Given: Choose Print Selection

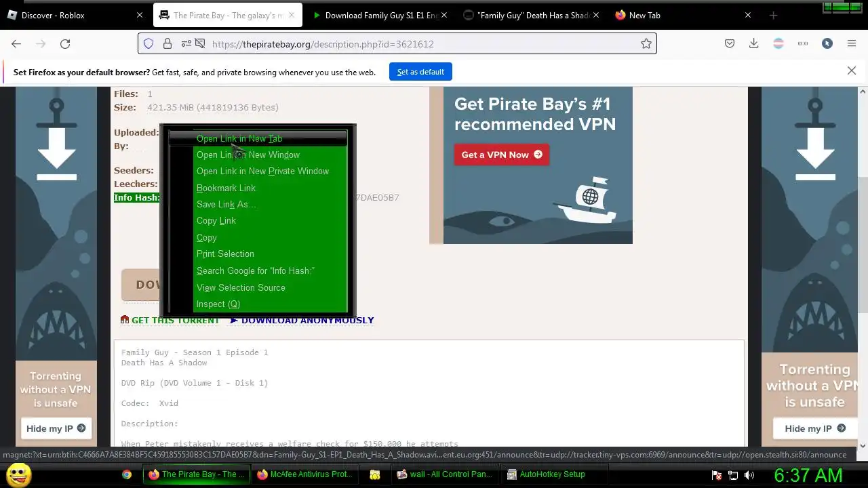Looking at the screenshot, I should 258,253.
